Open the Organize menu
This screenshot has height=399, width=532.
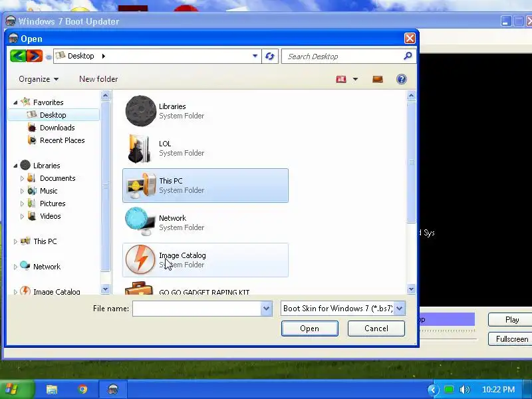[x=39, y=79]
